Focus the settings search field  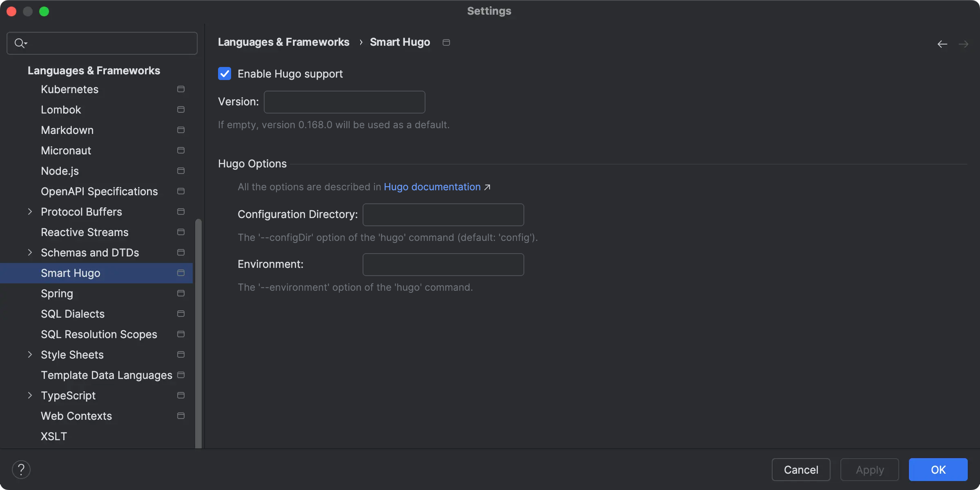(x=102, y=43)
